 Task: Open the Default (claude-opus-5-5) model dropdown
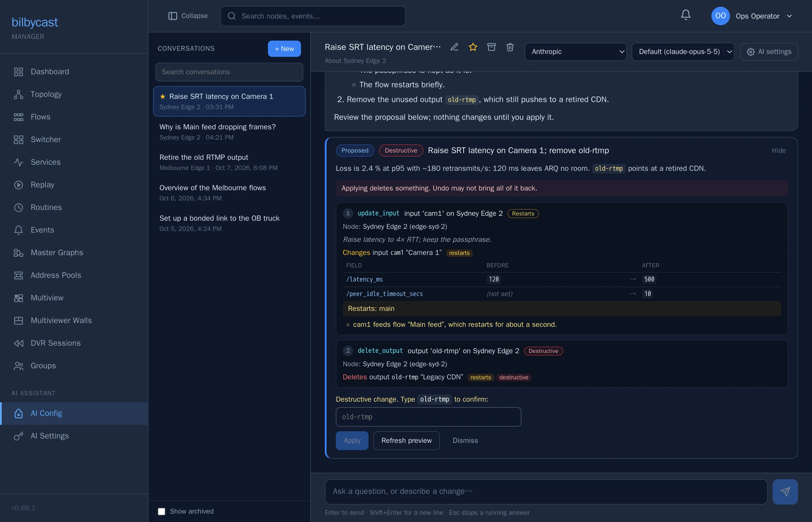tap(683, 52)
